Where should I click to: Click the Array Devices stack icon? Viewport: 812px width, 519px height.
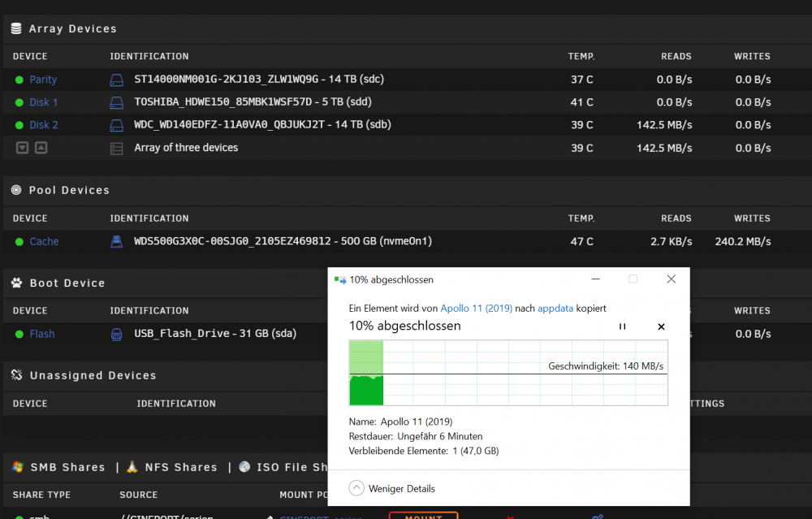click(16, 28)
